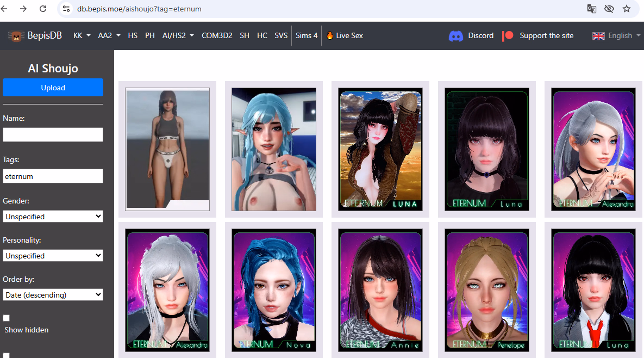Select Sims 4 in the navbar

tap(307, 36)
